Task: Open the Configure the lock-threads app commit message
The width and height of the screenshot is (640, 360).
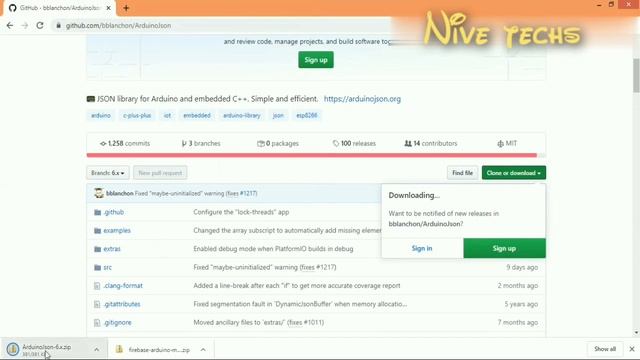Action: 241,212
